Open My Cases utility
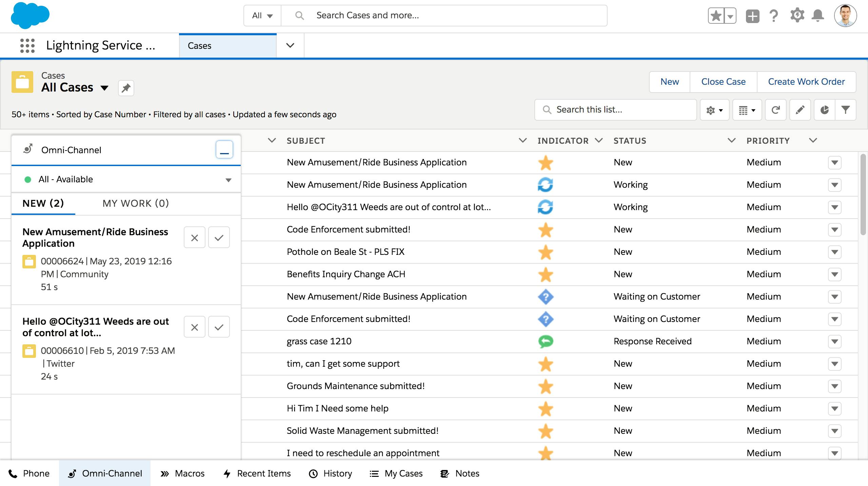The image size is (868, 486). point(396,473)
